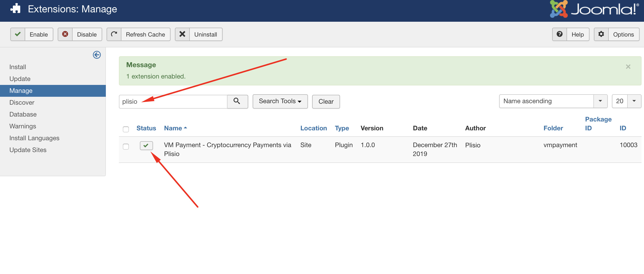Sort by Status column header
Viewport: 644px width, 274px height.
(146, 128)
